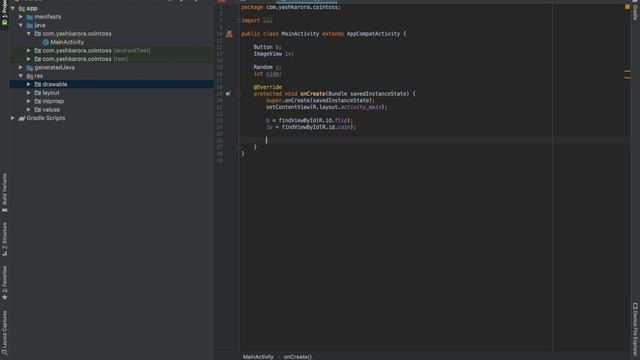Collapse the res folder arrow
The image size is (640, 360).
tap(21, 76)
